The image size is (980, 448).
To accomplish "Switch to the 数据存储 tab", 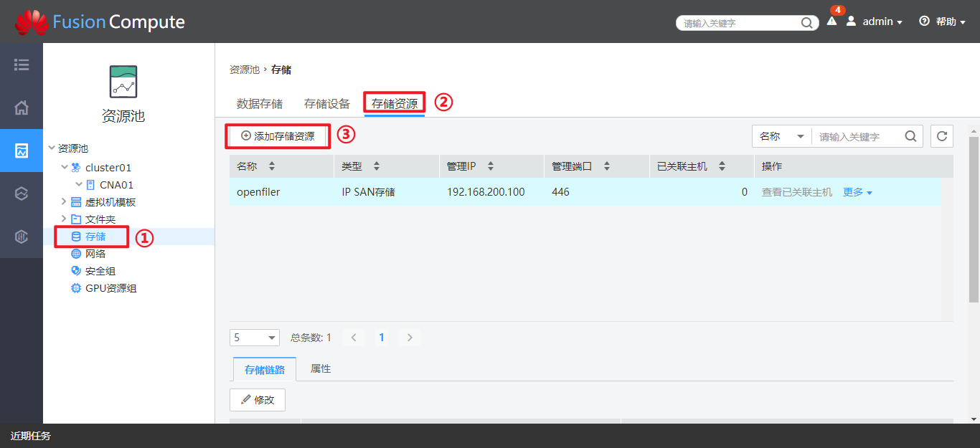I will (260, 104).
